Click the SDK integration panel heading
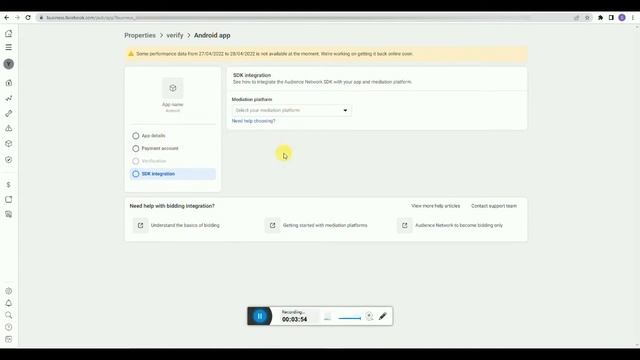Viewport: 640px width, 360px height. (x=252, y=75)
